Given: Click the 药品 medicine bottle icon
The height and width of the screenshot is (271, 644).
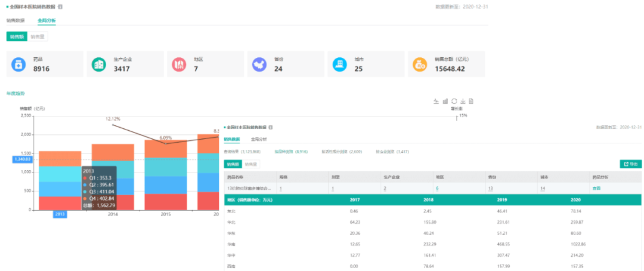Looking at the screenshot, I should pos(18,64).
